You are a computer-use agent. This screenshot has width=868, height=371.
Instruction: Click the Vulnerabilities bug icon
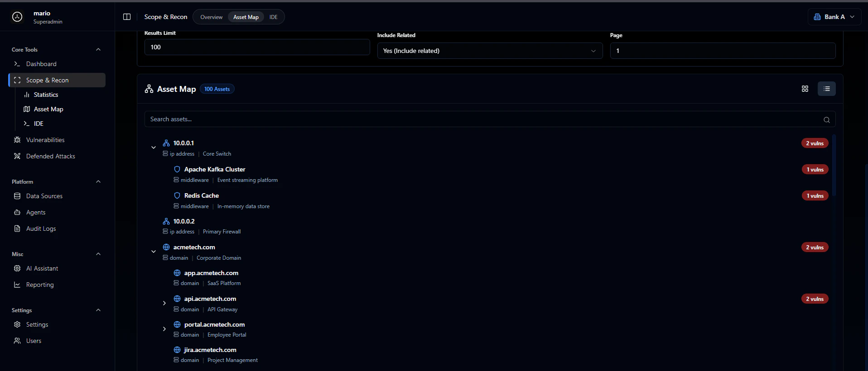pyautogui.click(x=17, y=140)
